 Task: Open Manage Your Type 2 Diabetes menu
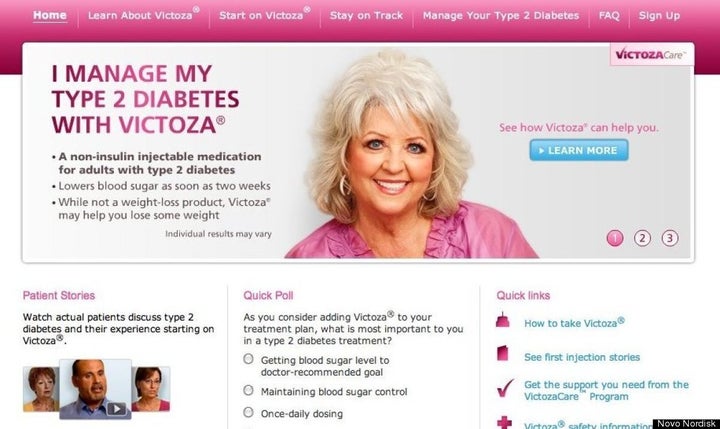tap(501, 16)
